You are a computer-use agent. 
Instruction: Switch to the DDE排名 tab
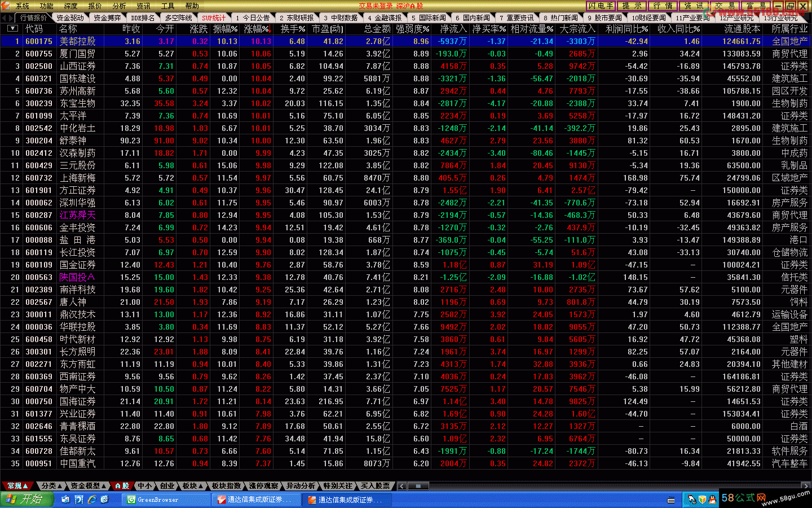click(143, 18)
